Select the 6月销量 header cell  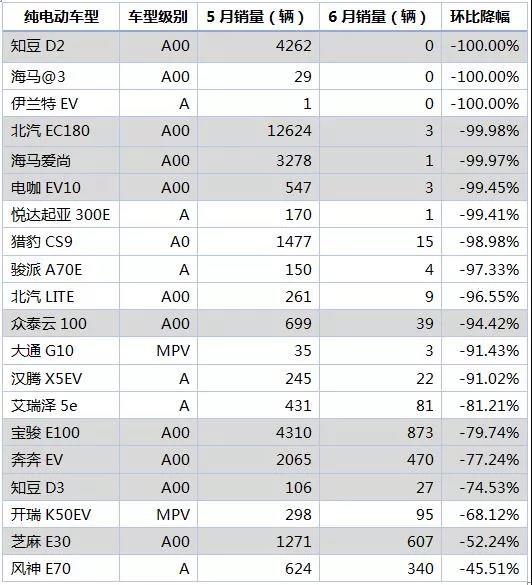coord(380,16)
